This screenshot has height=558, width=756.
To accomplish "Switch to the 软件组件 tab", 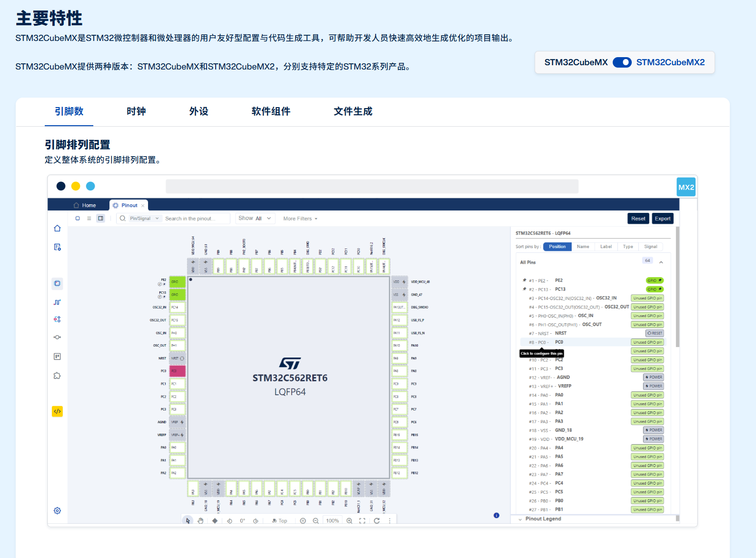I will click(271, 111).
